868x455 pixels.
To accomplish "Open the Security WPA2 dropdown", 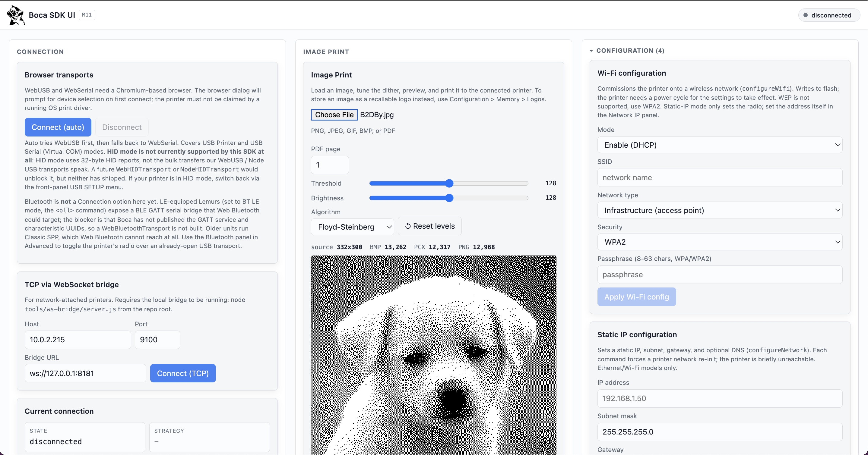I will [720, 242].
